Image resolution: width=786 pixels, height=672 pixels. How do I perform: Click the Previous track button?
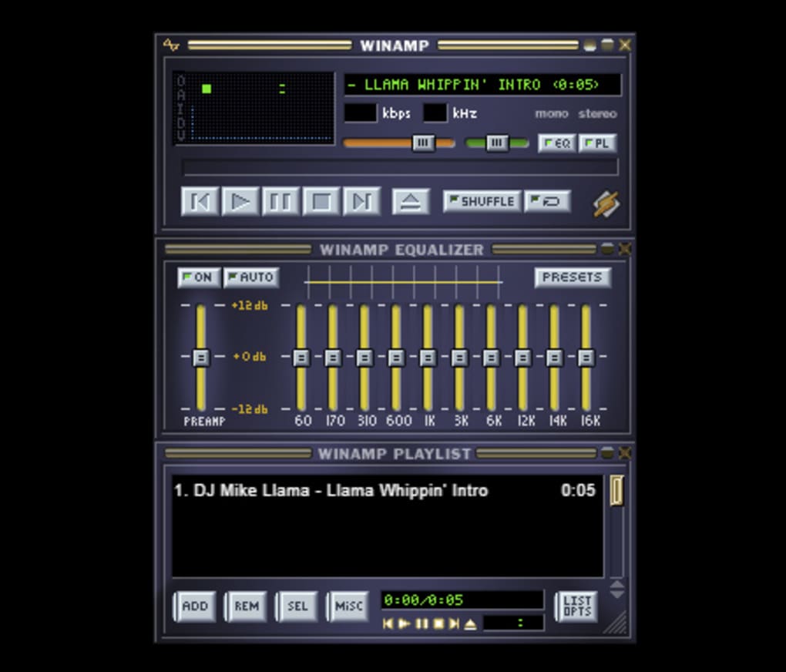pyautogui.click(x=200, y=202)
